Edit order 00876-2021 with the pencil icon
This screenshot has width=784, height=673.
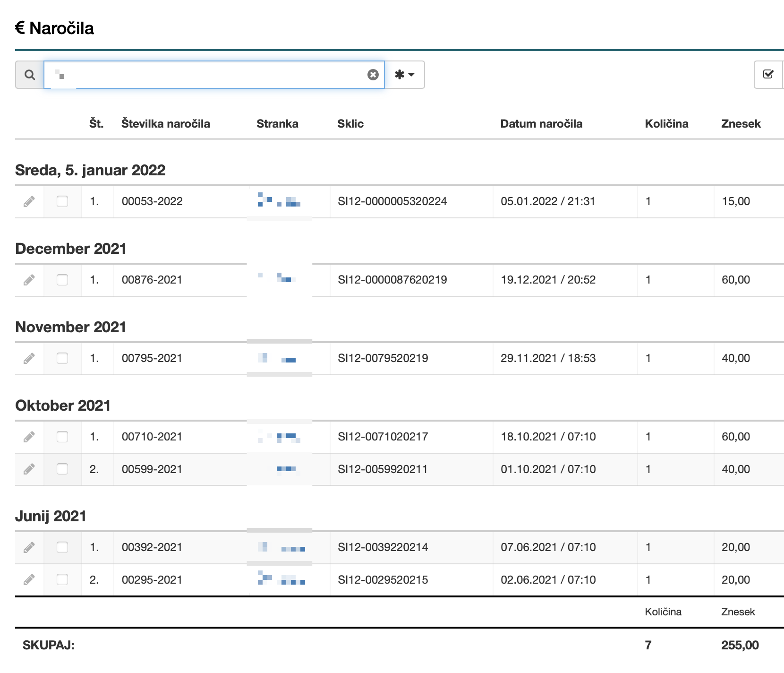click(29, 280)
